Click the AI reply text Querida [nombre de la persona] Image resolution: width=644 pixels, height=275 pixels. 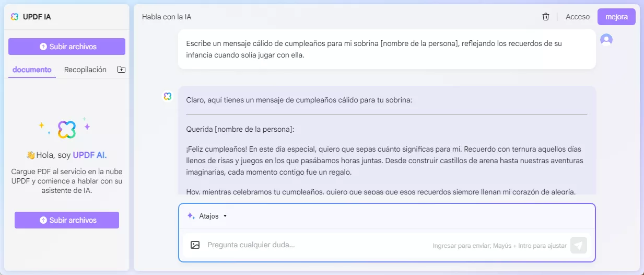click(x=240, y=129)
